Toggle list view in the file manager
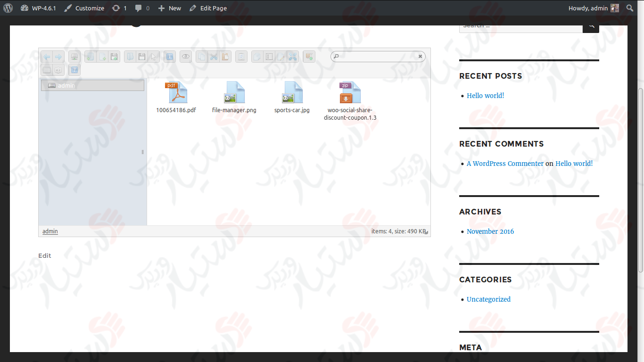644x362 pixels. click(x=47, y=70)
